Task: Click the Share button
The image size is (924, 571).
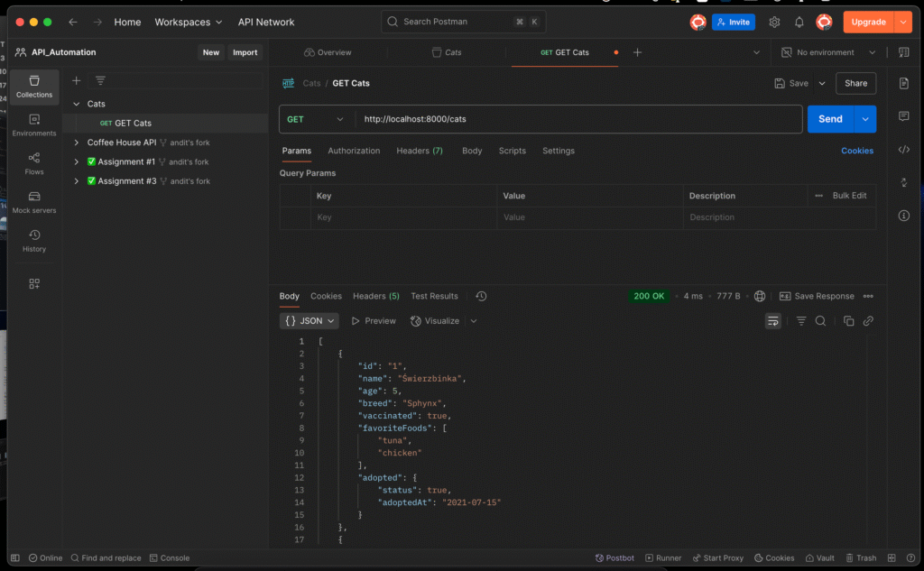Action: pos(855,84)
